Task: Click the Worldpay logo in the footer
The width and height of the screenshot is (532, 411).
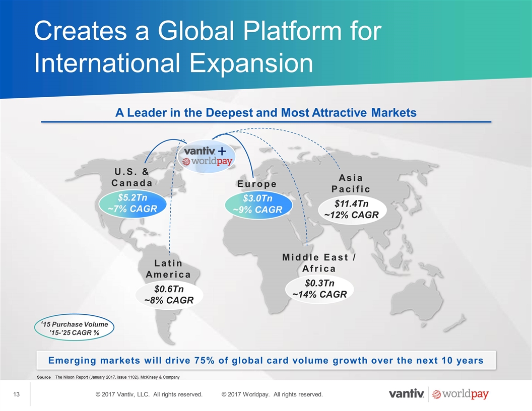Action: click(x=460, y=394)
